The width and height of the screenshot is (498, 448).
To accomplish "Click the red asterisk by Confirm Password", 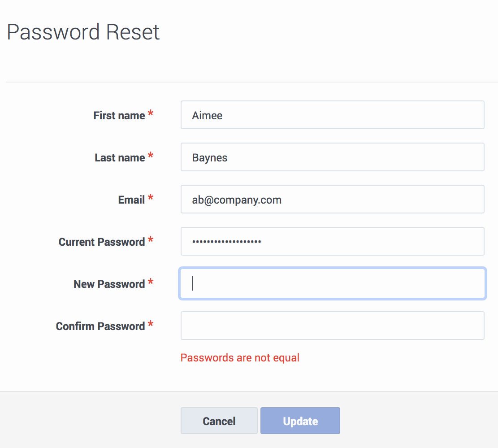I will pos(151,324).
